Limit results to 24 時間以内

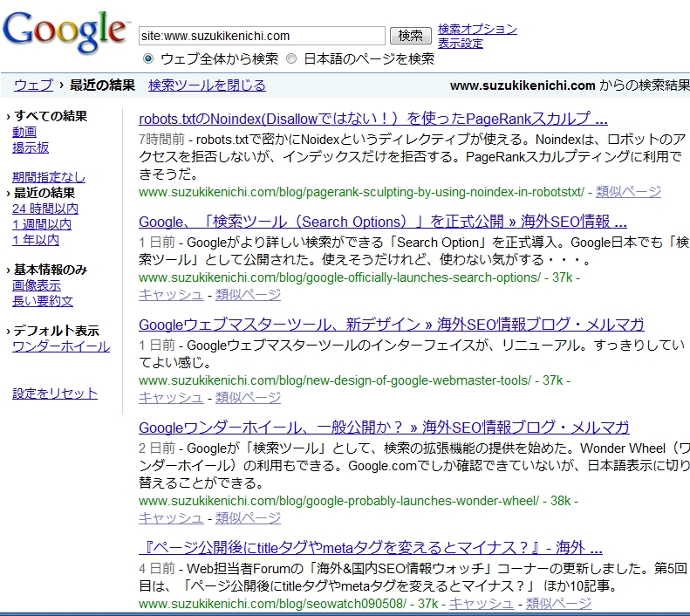45,209
